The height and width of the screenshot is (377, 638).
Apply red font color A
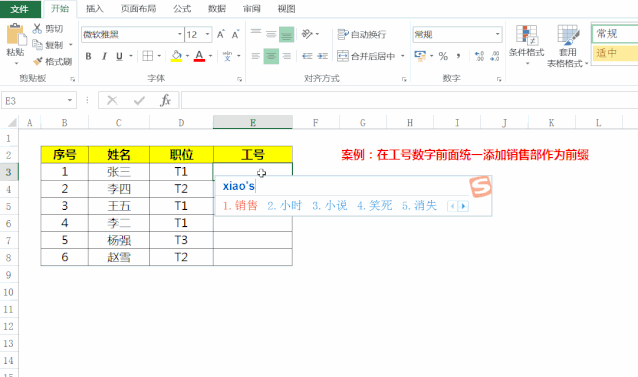tap(199, 56)
